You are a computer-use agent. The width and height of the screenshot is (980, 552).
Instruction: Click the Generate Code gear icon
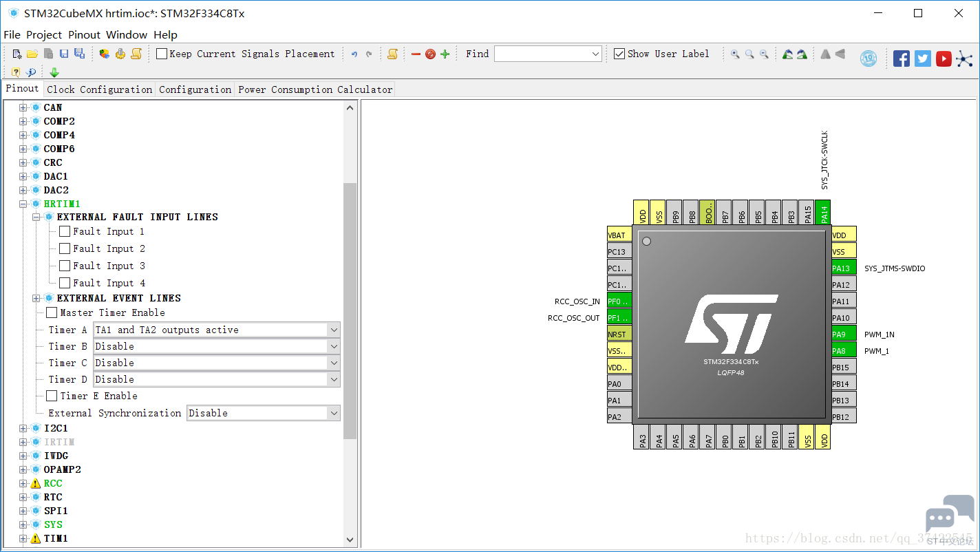[x=120, y=54]
